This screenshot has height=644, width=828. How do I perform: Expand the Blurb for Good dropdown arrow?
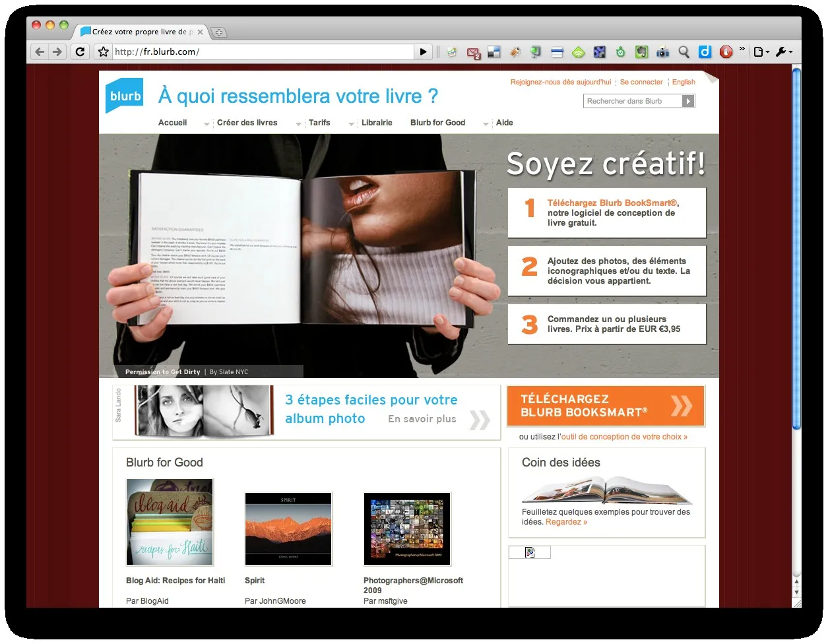click(486, 123)
